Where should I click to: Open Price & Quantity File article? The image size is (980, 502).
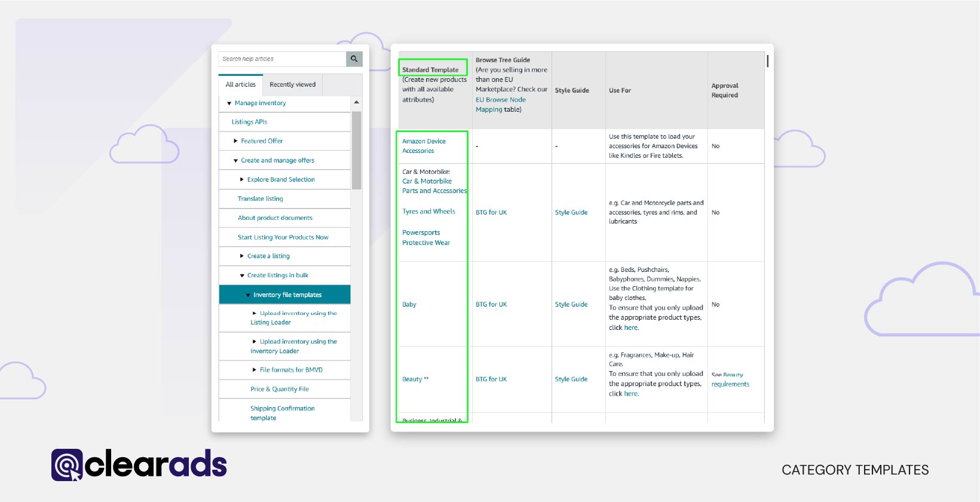coord(280,389)
